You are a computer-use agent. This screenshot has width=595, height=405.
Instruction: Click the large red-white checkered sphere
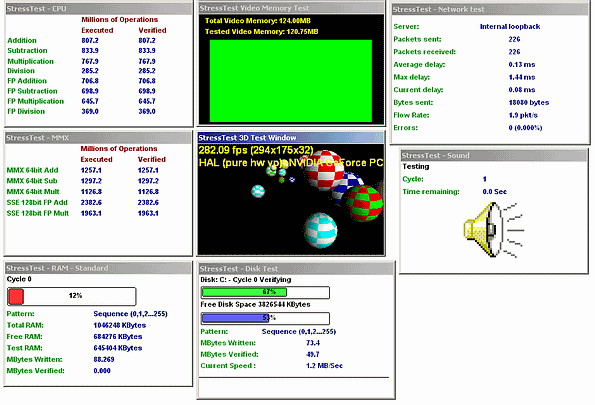(x=325, y=170)
